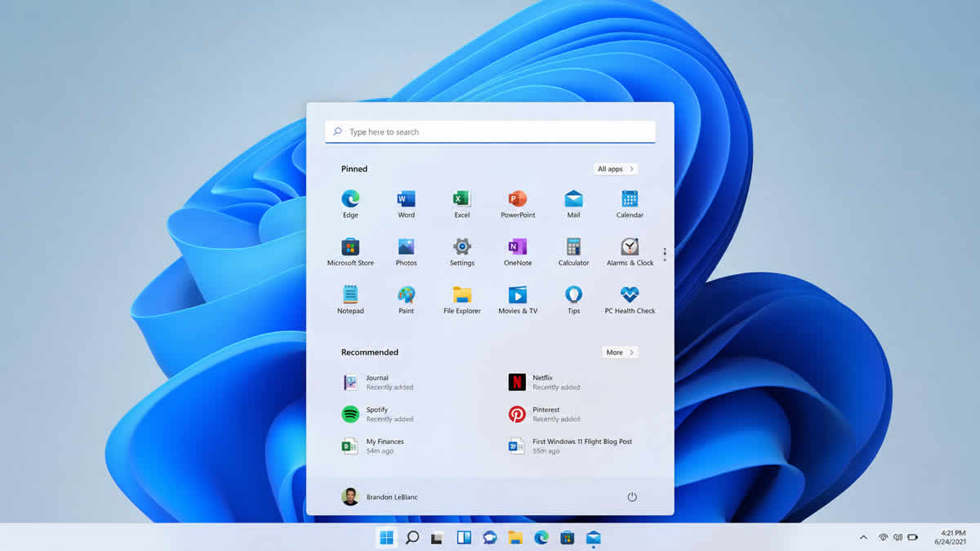Viewport: 980px width, 551px height.
Task: Click the power button
Action: click(x=631, y=496)
